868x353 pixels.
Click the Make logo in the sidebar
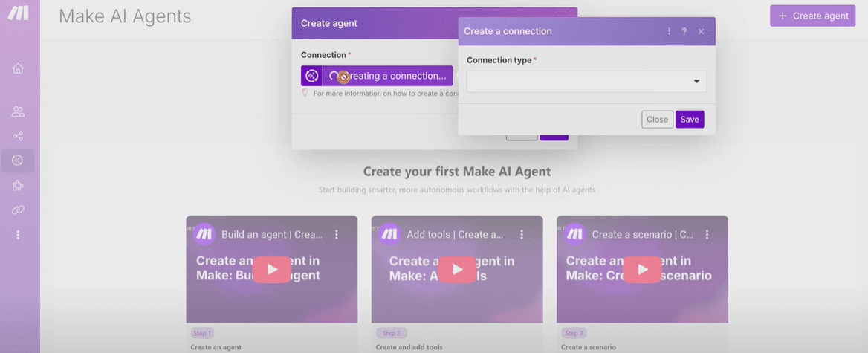[19, 13]
